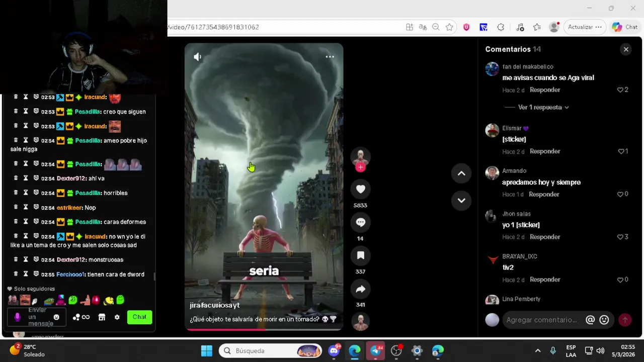
Task: Open the spinning sound disc avatar
Action: [360, 322]
